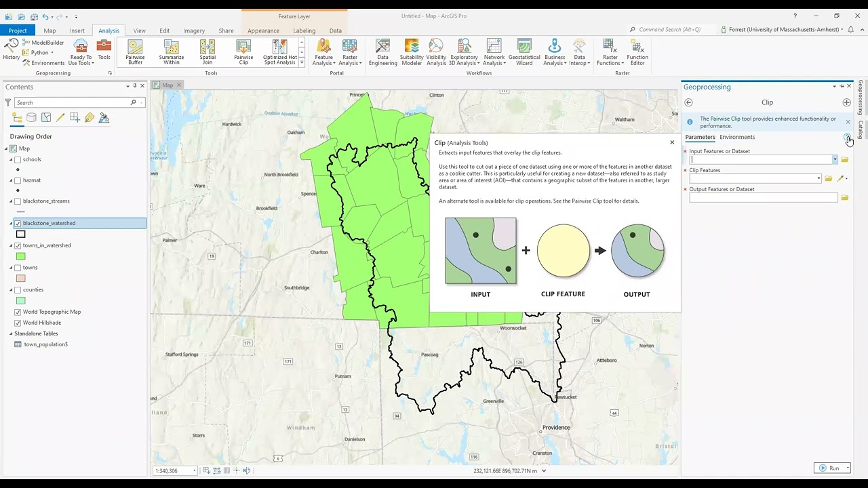Open the Pairwise Clip tool
Viewport: 868px width, 488px height.
tap(243, 52)
